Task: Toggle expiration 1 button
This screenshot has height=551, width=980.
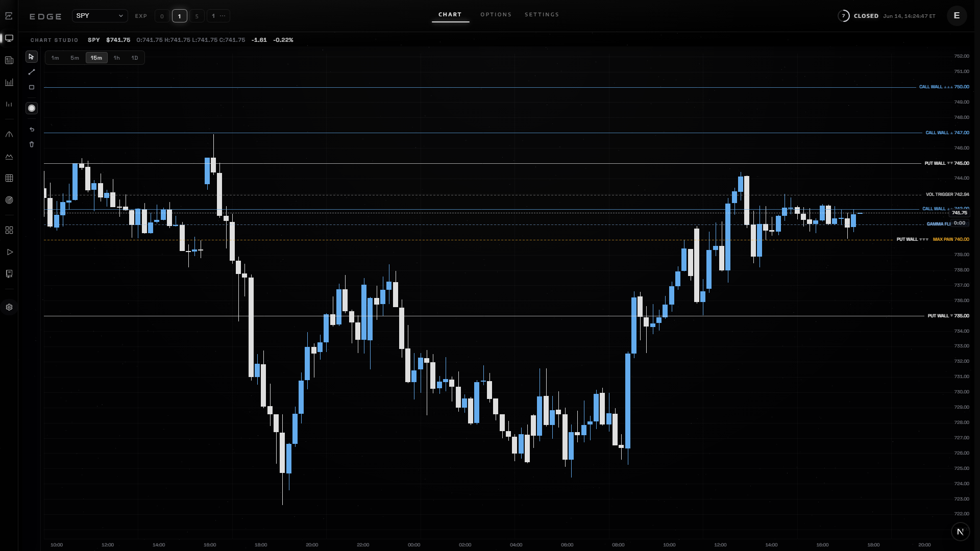Action: click(x=179, y=16)
